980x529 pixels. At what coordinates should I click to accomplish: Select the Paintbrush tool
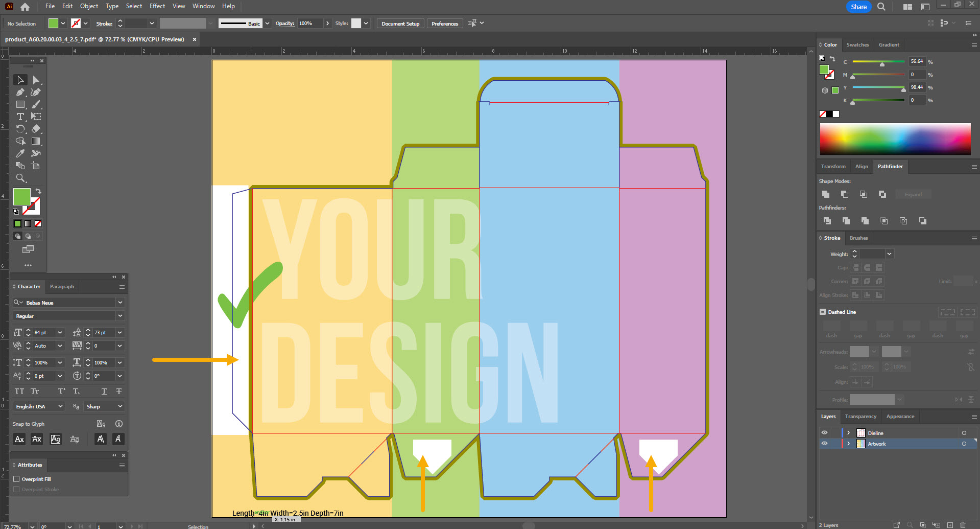(x=36, y=104)
